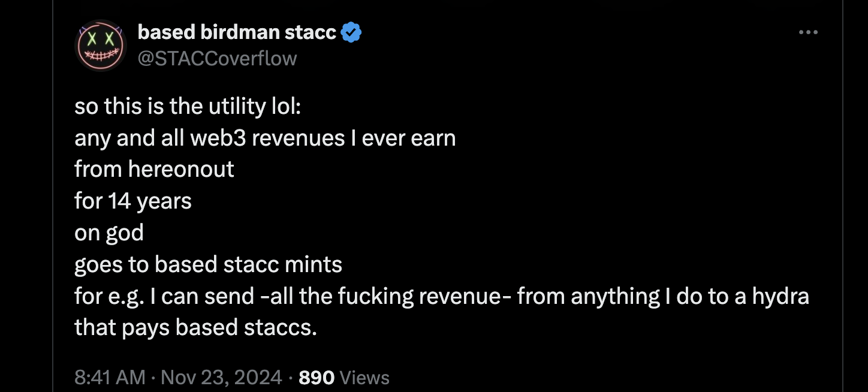
Task: Click the text "on god"
Action: (108, 233)
